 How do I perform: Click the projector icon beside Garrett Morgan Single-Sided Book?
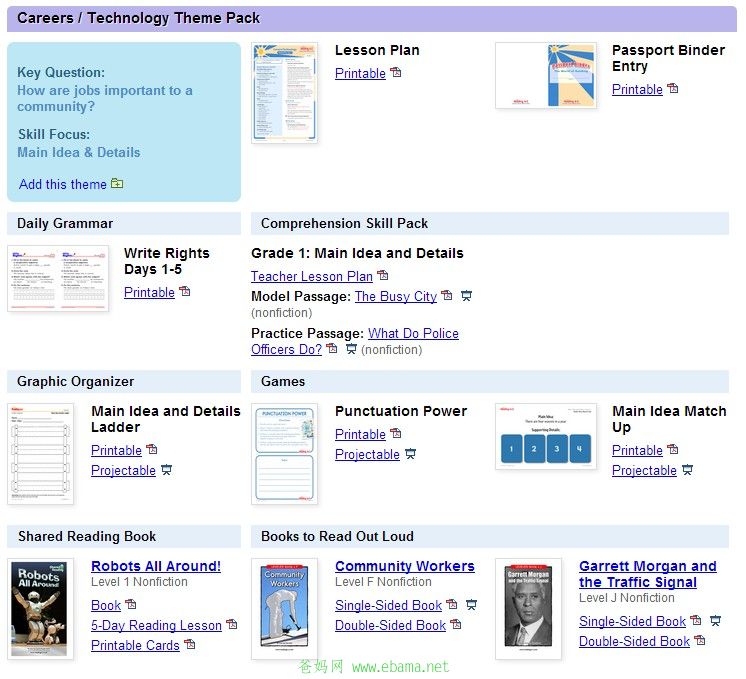(716, 621)
